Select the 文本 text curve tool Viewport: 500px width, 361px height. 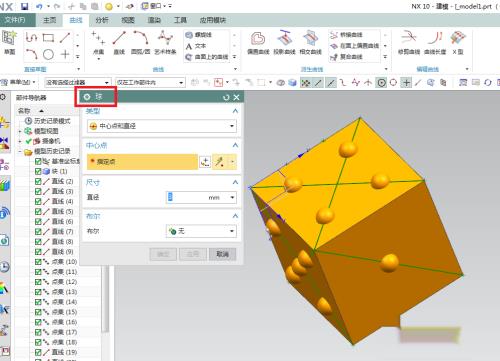196,46
